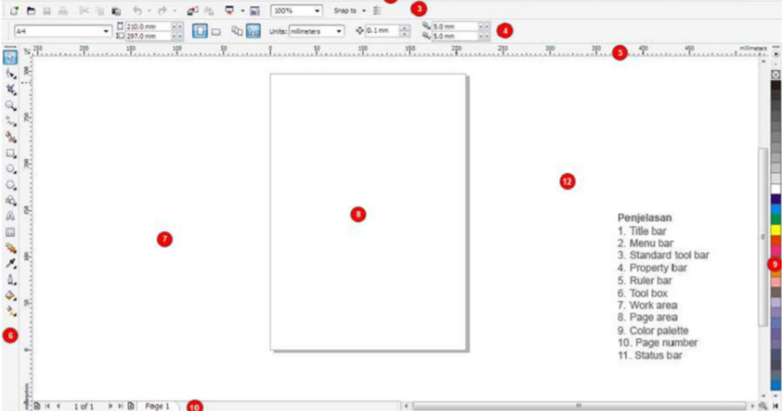Expand the Redo history dropdown arrow
Viewport: 782px width, 411px height.
click(175, 10)
